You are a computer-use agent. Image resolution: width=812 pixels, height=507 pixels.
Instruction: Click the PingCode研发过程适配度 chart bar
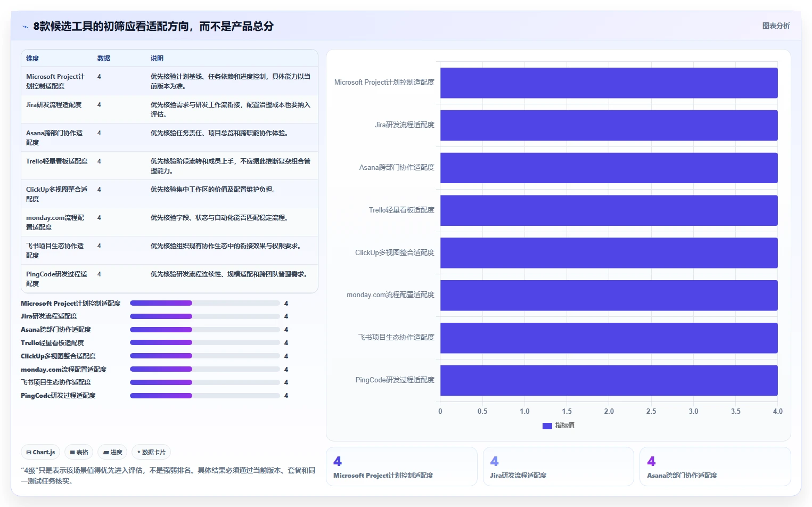(x=609, y=380)
